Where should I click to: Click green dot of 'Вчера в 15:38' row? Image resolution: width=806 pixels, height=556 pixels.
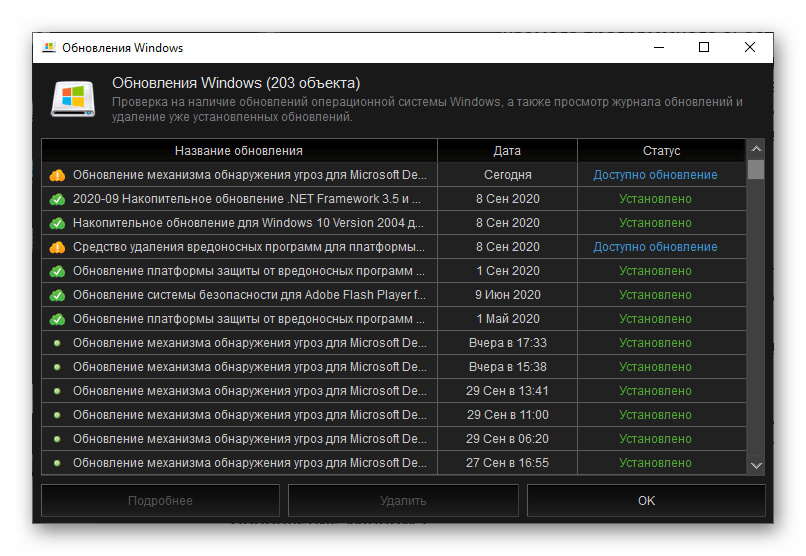coord(57,367)
